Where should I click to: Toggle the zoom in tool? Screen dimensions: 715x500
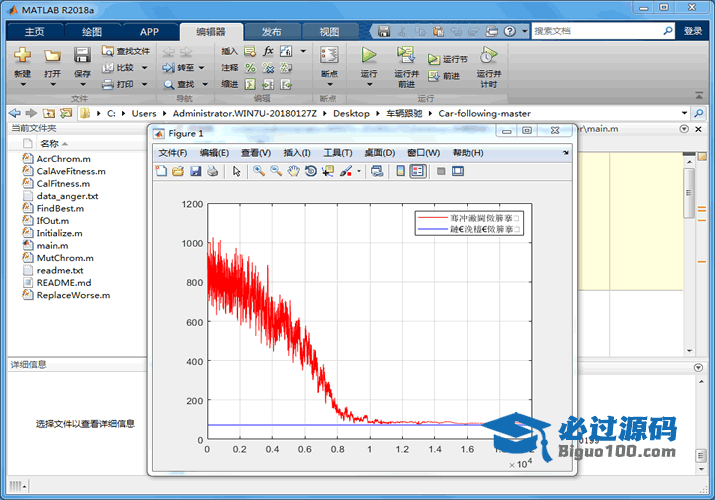[x=259, y=171]
